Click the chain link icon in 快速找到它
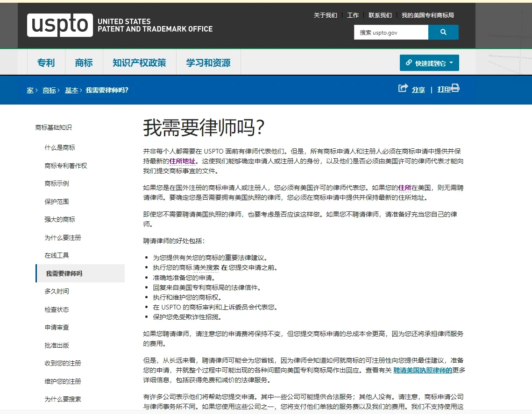 (x=409, y=63)
